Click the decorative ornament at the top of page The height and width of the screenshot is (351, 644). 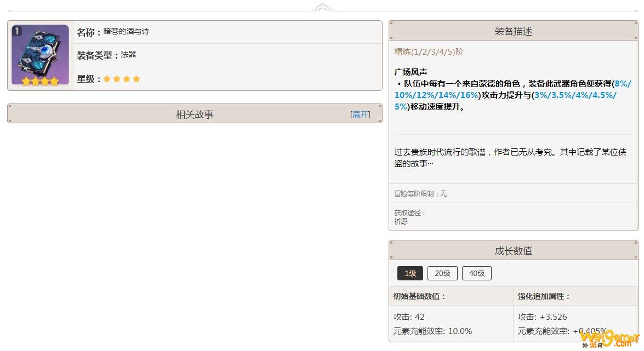click(x=322, y=7)
